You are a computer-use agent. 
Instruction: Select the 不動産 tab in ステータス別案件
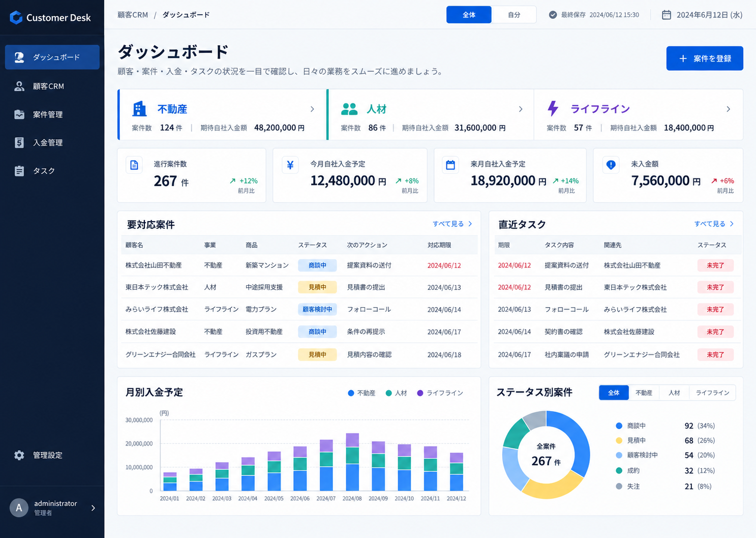coord(644,393)
